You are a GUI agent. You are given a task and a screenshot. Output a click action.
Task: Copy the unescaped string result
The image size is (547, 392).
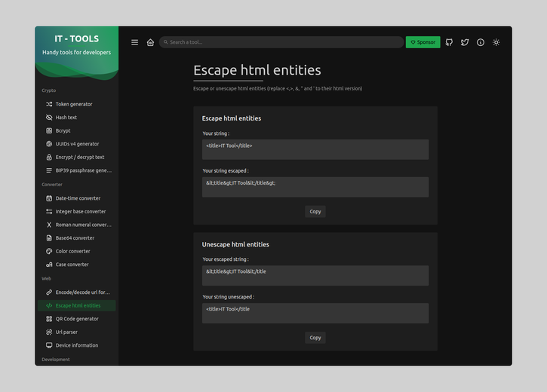[x=315, y=338]
